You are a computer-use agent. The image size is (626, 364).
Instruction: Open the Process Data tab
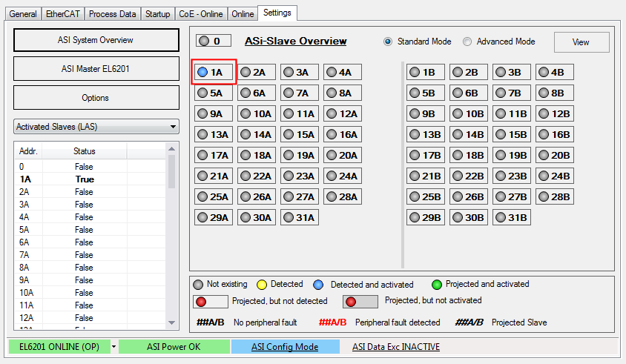(x=112, y=14)
